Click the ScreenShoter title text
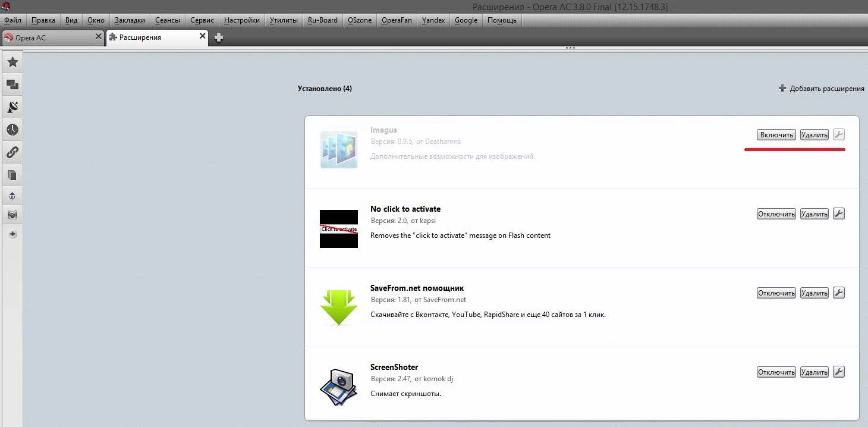This screenshot has height=427, width=868. (394, 367)
